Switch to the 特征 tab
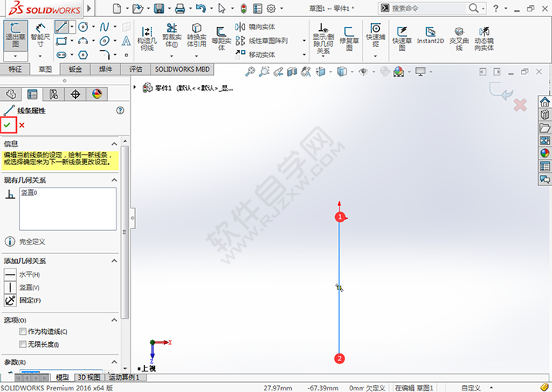 [15, 69]
